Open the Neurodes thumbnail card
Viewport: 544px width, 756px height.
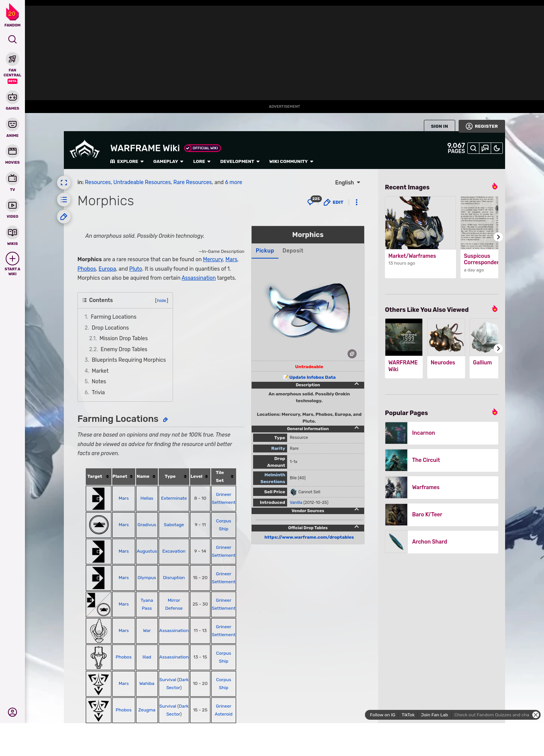click(x=446, y=348)
